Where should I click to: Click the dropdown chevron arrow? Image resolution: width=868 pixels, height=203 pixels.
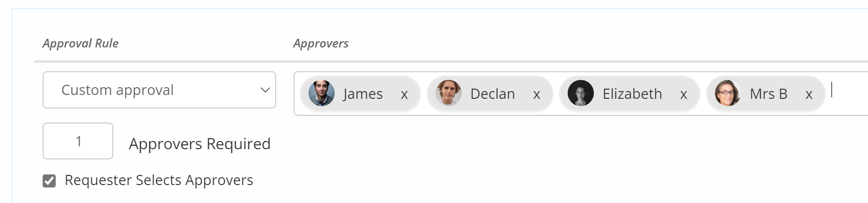265,90
